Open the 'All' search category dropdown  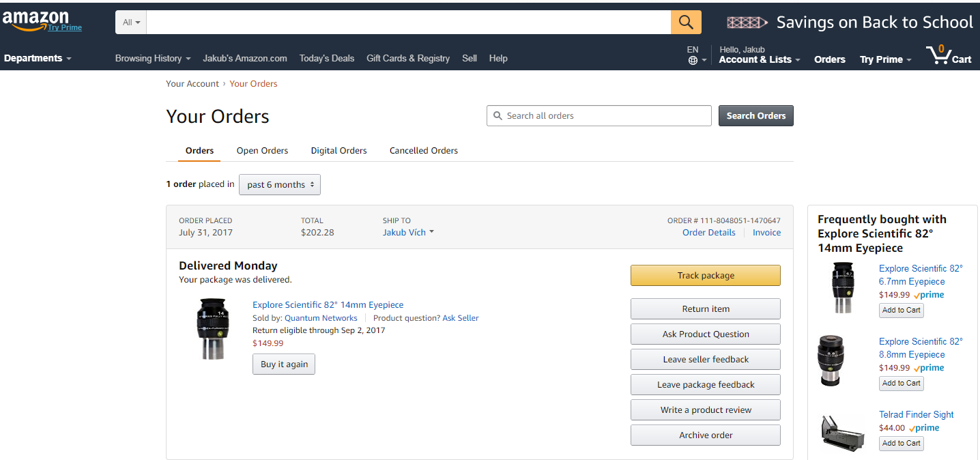131,23
